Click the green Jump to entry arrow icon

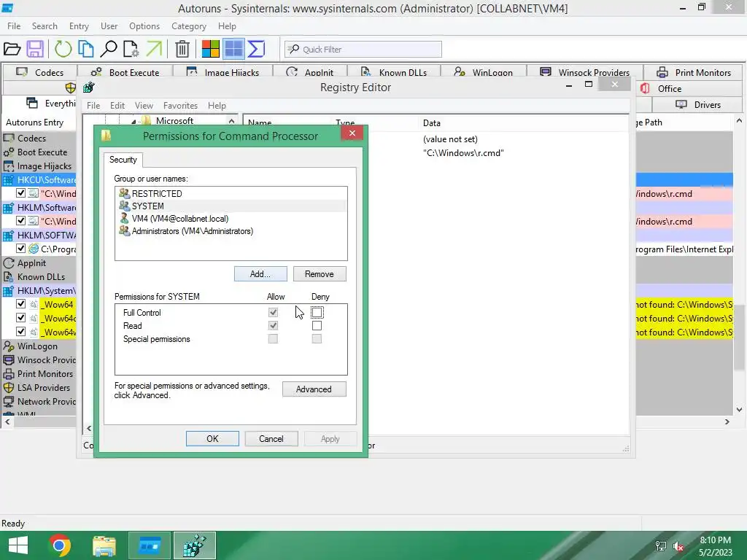154,49
